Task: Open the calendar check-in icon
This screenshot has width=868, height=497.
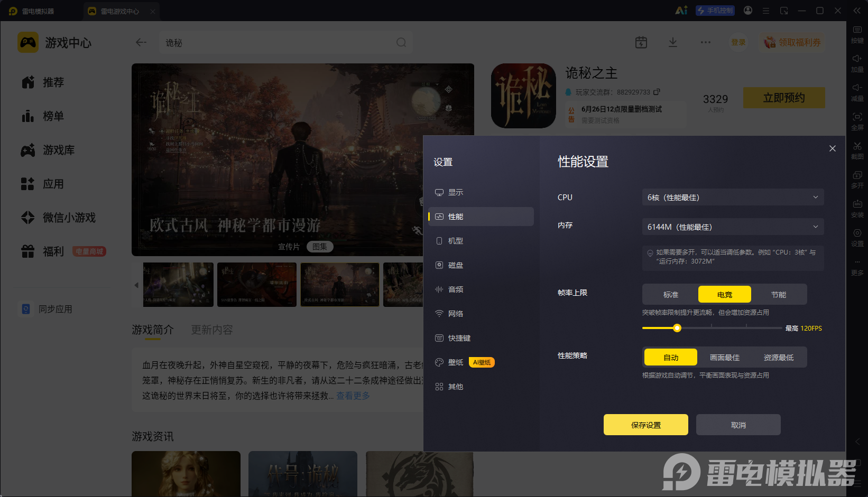Action: [641, 42]
